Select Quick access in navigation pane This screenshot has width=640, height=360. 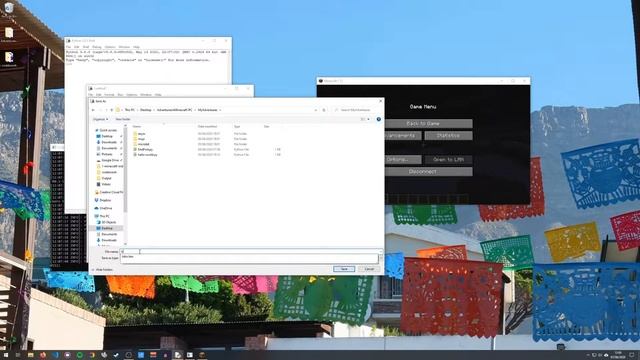click(108, 130)
